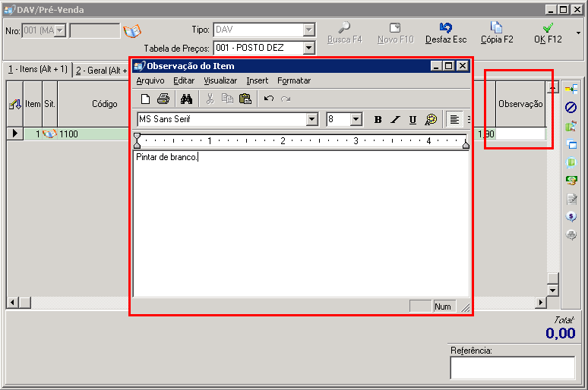The width and height of the screenshot is (588, 390).
Task: Click the Observação cell of item 1
Action: 520,134
